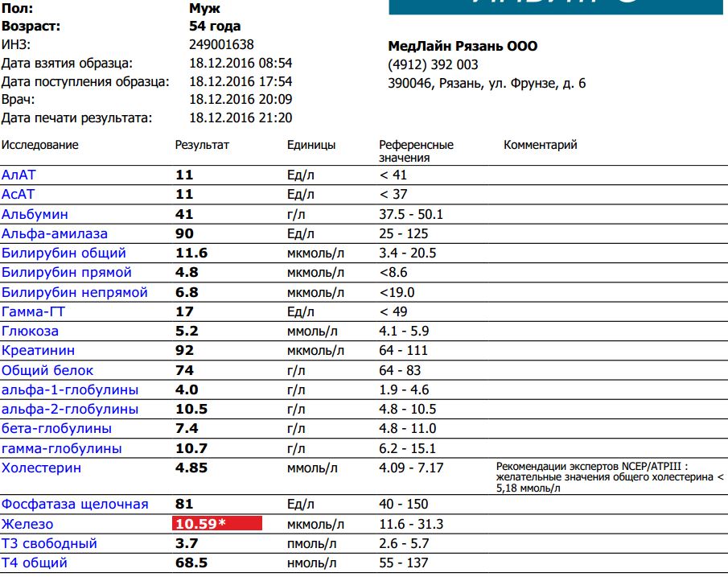Click the Билирубин общий link

click(x=64, y=253)
